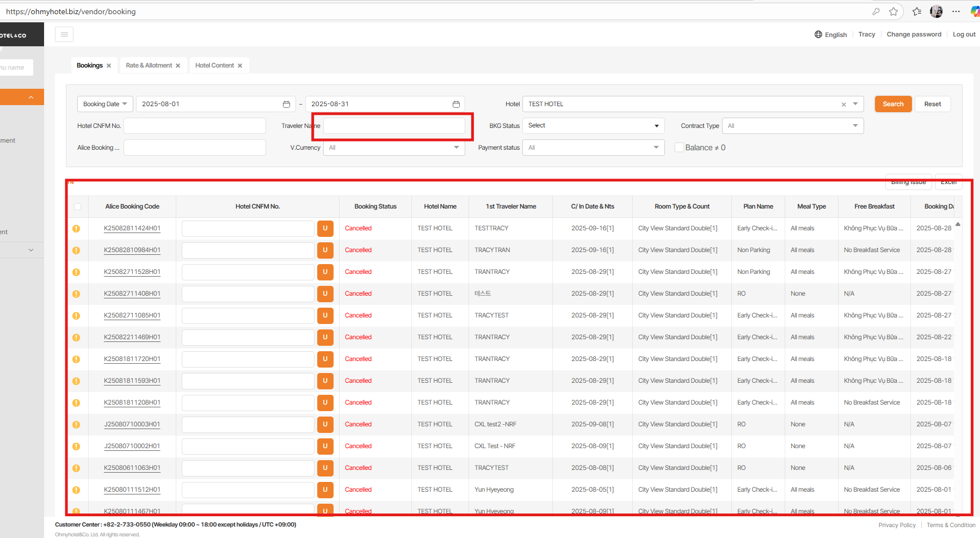Image resolution: width=980 pixels, height=538 pixels.
Task: Favorite this page with the star icon
Action: click(x=893, y=11)
